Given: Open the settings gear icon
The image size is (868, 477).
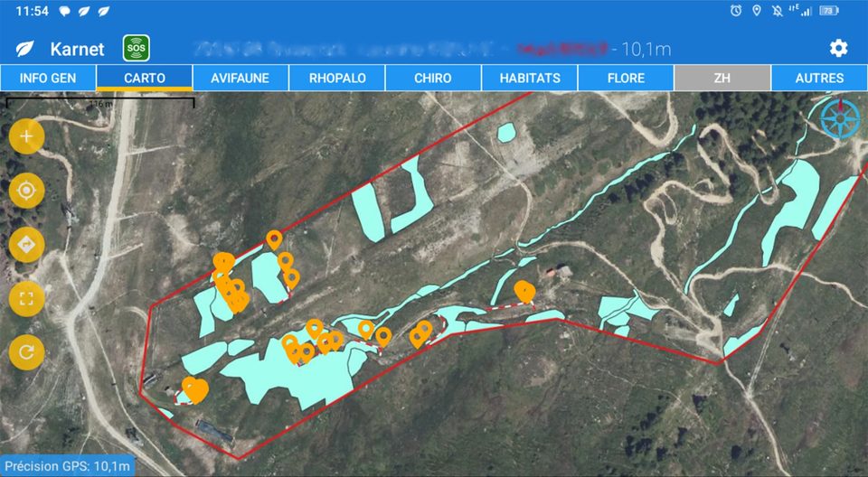Looking at the screenshot, I should click(838, 49).
